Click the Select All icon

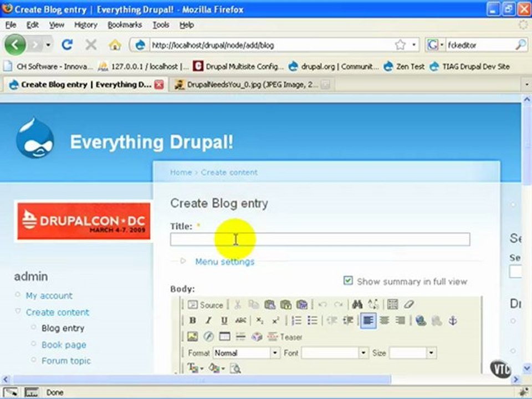[x=392, y=305]
